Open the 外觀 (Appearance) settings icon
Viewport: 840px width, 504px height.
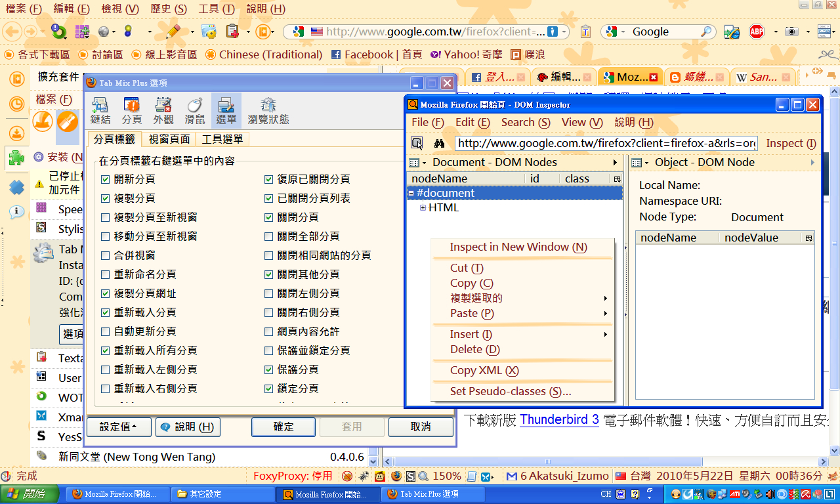pyautogui.click(x=163, y=110)
